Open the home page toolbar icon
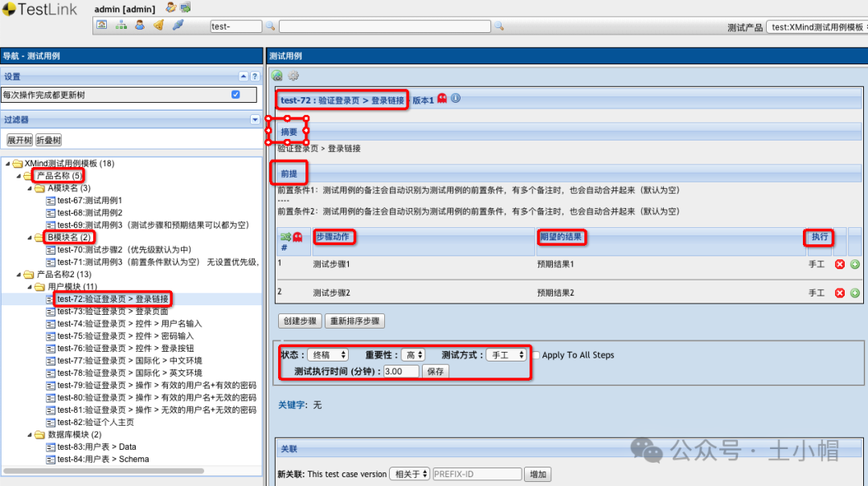Viewport: 868px width, 486px height. point(102,25)
